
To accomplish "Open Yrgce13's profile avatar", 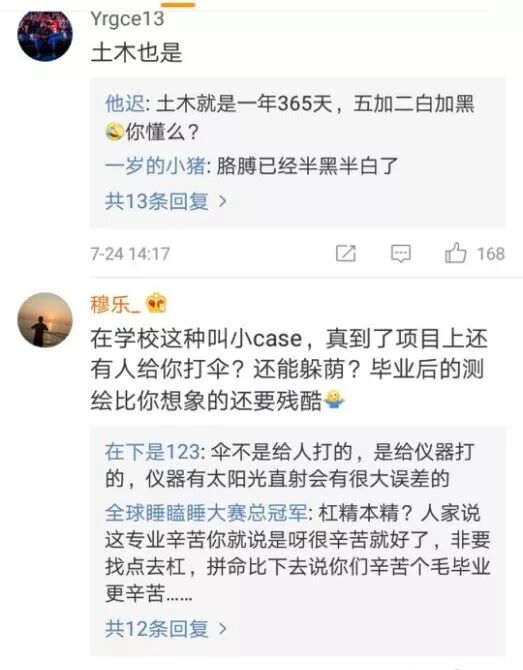I will tap(45, 36).
